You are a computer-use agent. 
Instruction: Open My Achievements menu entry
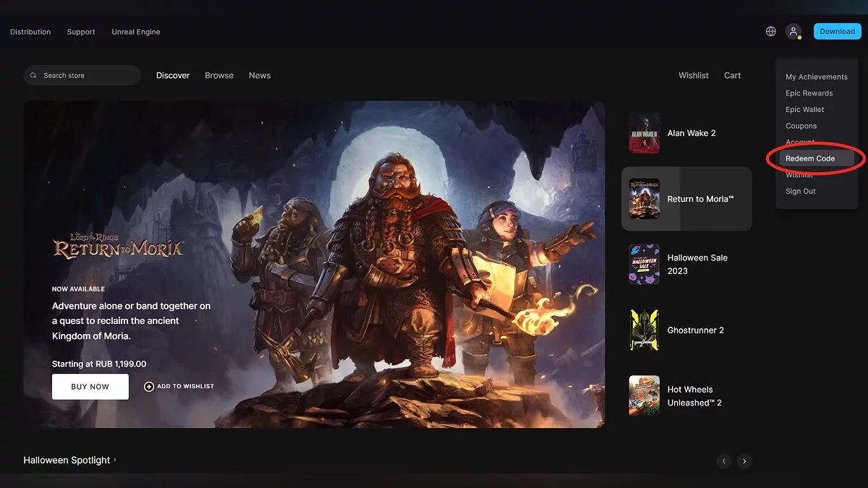(x=816, y=77)
